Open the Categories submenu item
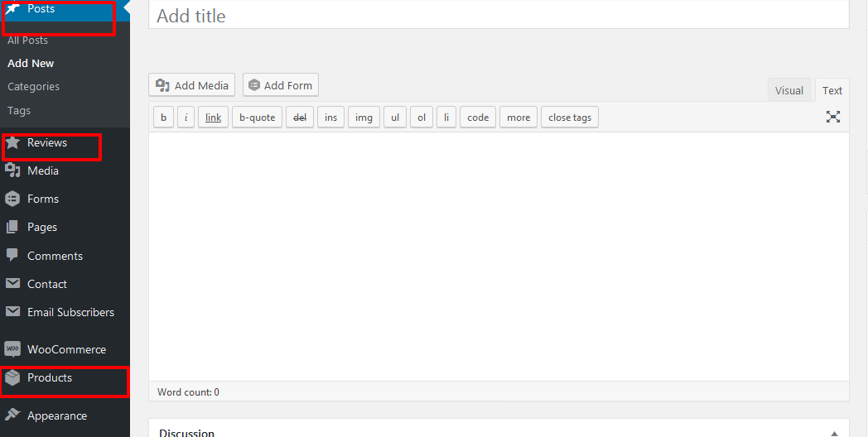The image size is (868, 437). (34, 86)
